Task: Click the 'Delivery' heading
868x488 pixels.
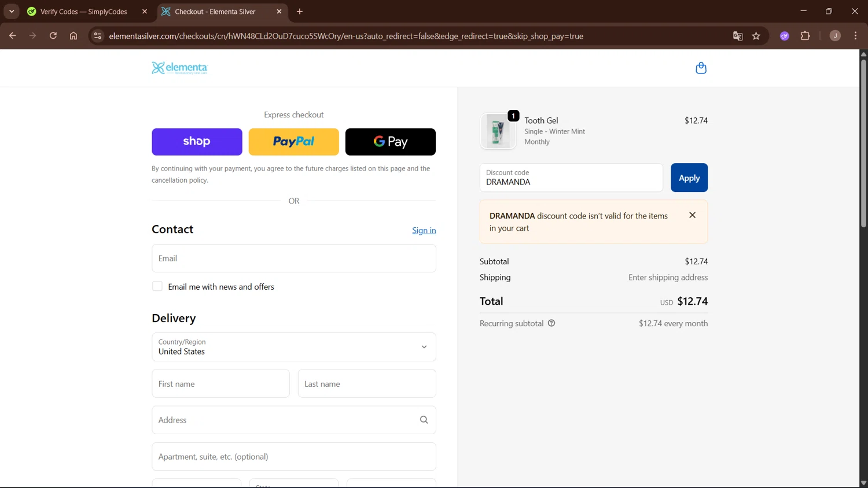Action: pyautogui.click(x=174, y=318)
